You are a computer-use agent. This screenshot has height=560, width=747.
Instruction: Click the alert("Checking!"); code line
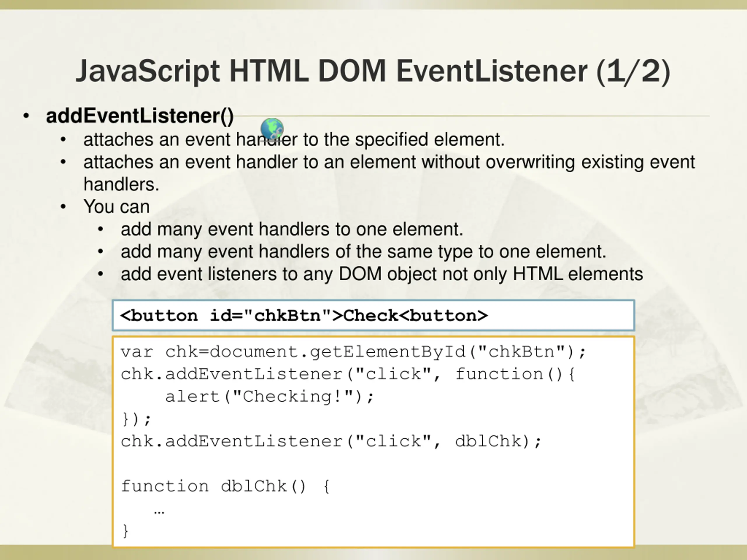(x=270, y=397)
